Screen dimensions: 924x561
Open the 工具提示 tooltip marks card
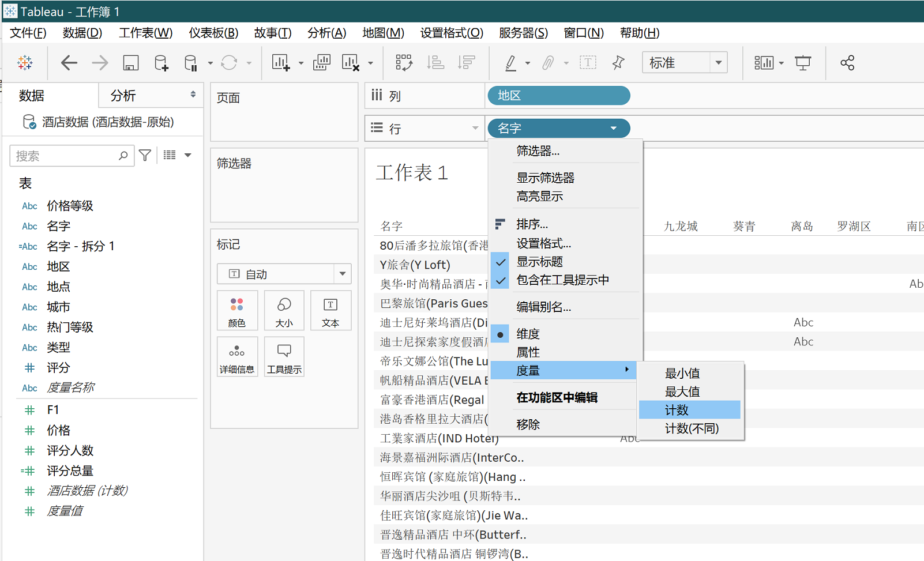coord(284,357)
